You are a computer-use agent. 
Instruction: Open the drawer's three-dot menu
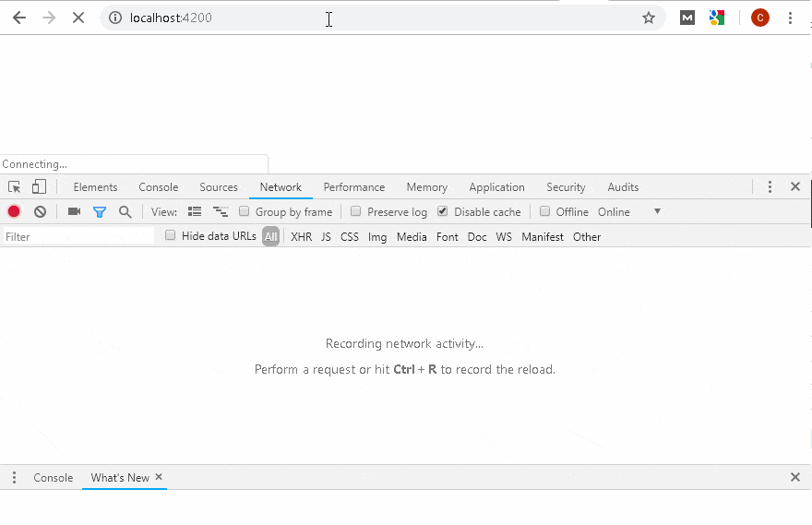coord(14,477)
